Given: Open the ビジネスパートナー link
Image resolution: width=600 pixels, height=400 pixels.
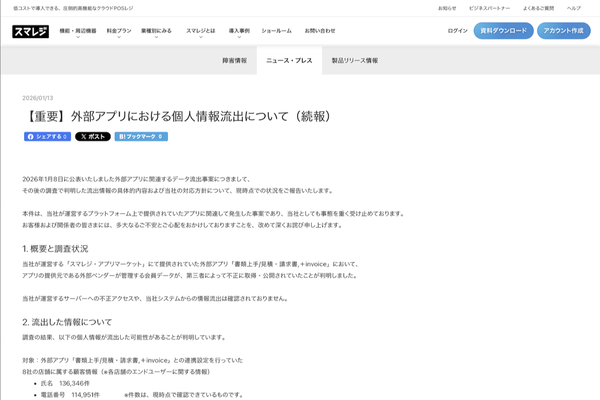Looking at the screenshot, I should tap(489, 8).
